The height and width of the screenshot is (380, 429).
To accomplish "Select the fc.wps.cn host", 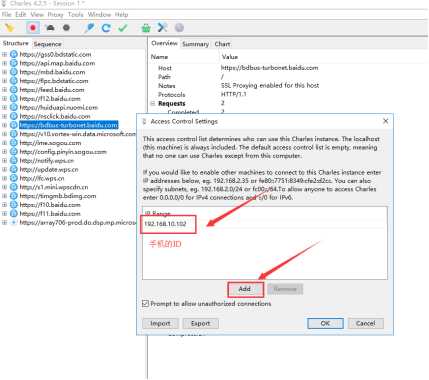I will click(x=42, y=178).
